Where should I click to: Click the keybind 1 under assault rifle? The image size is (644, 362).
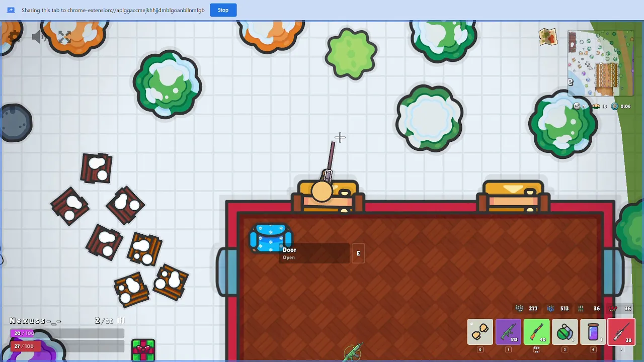pos(508,350)
